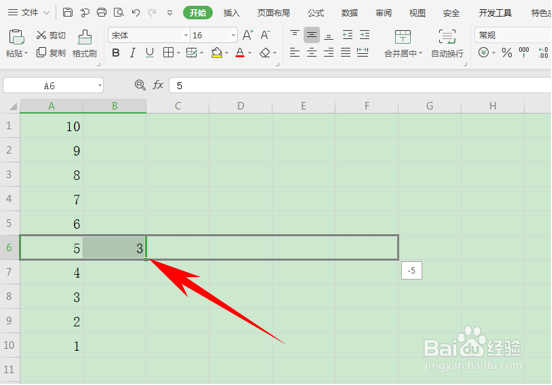Click the cell style draw-border icon

tap(192, 53)
